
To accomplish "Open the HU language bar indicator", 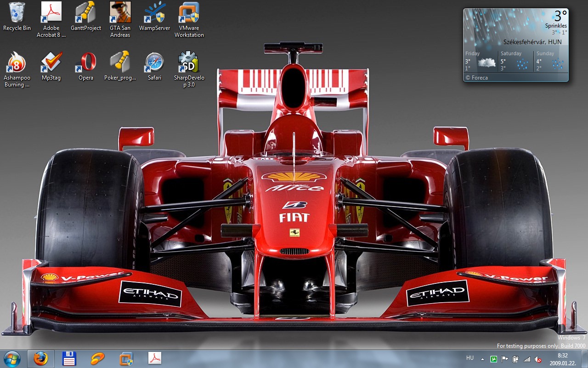I will tap(470, 358).
